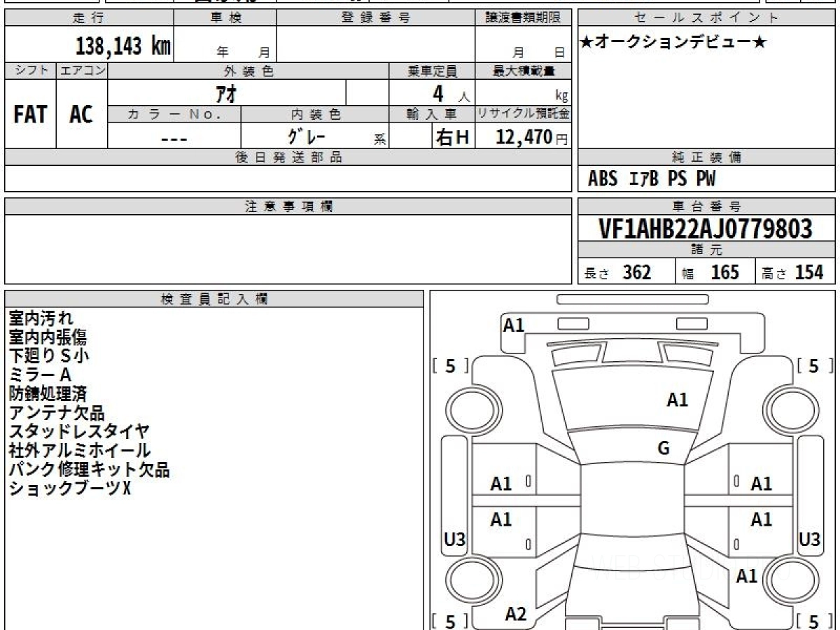
Task: Click the inspector note 下廻りS小
Action: click(x=49, y=356)
